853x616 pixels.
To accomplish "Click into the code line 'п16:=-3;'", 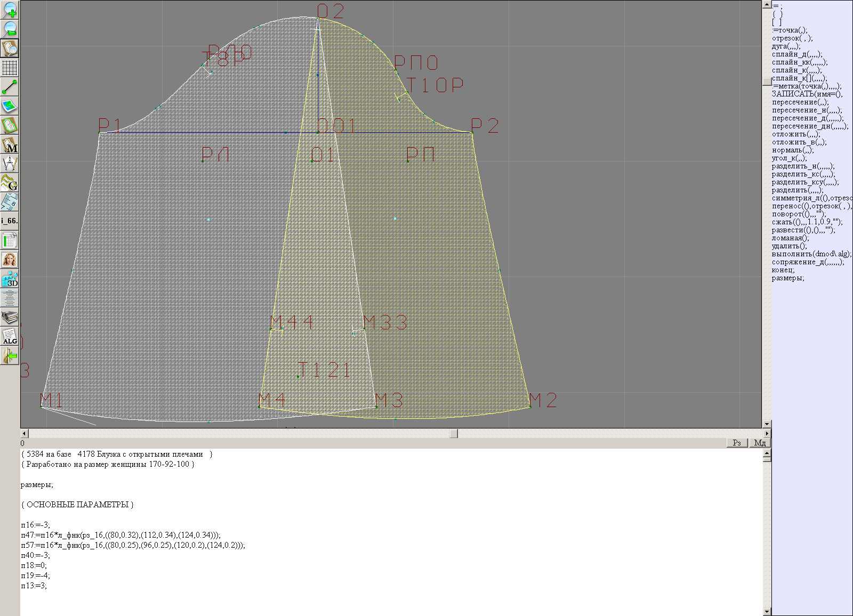I will pos(35,525).
